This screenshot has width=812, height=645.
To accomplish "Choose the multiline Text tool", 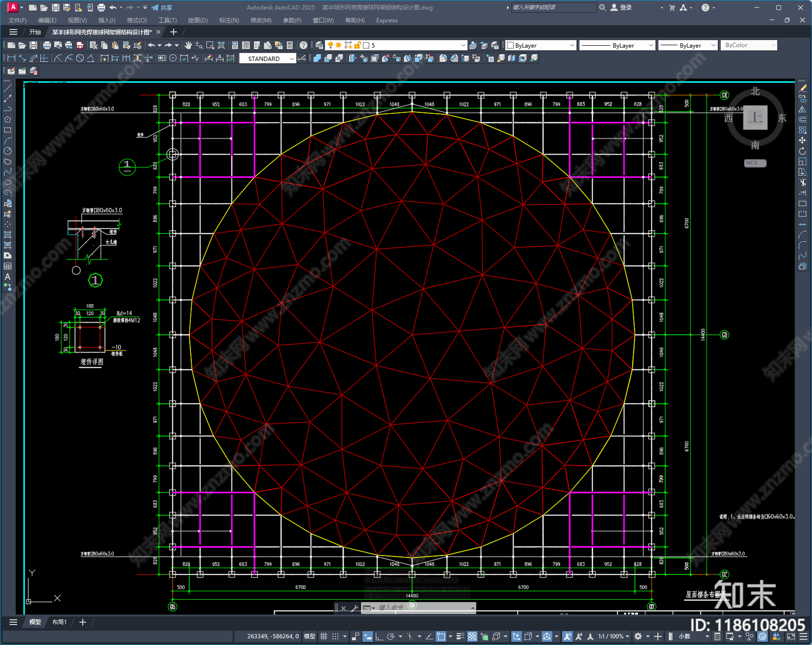I will (8, 277).
